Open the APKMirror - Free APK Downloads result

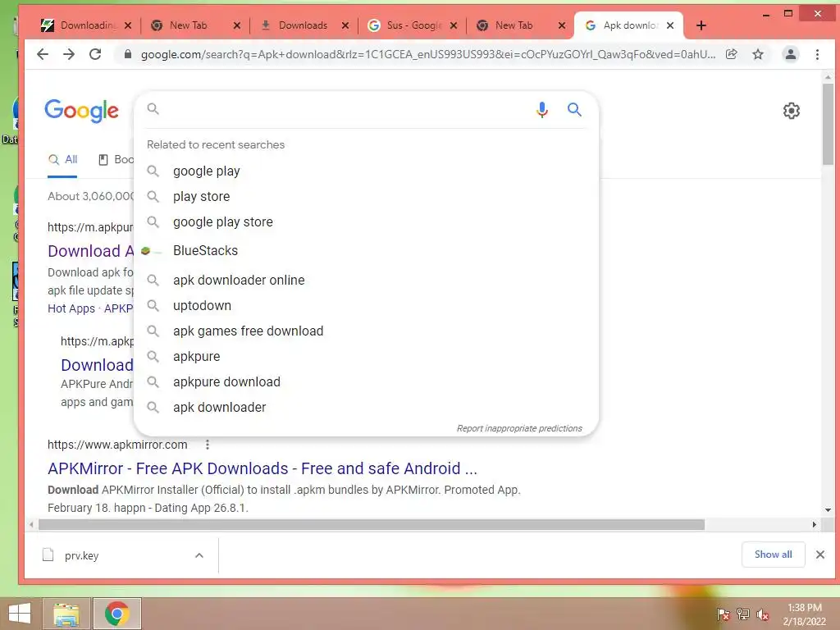(262, 468)
